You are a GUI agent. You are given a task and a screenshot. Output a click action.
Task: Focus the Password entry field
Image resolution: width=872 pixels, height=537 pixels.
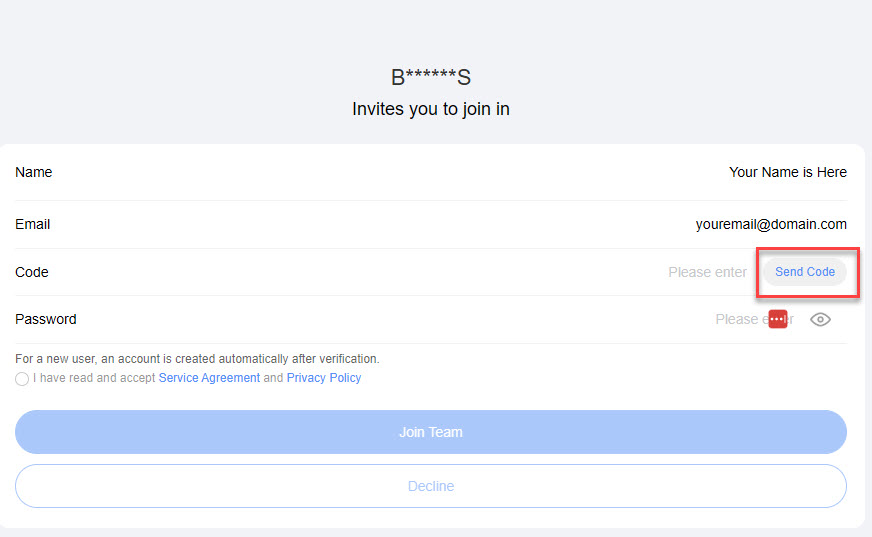[754, 320]
